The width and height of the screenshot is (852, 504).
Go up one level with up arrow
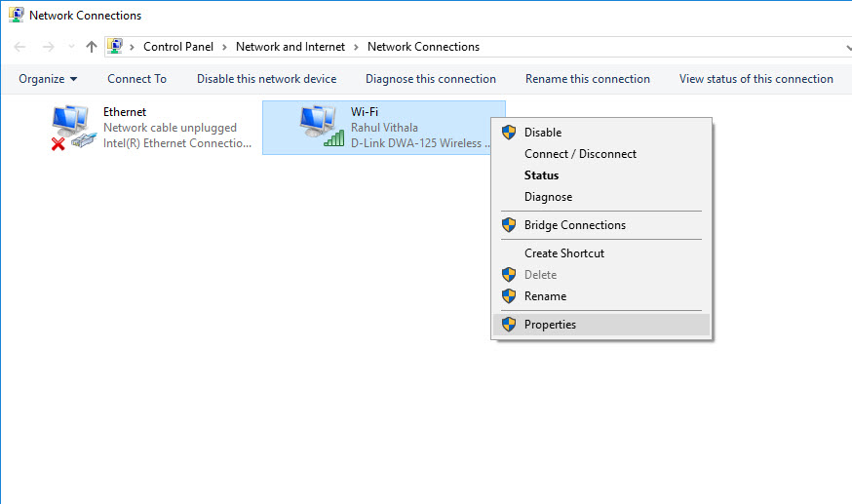[x=92, y=47]
